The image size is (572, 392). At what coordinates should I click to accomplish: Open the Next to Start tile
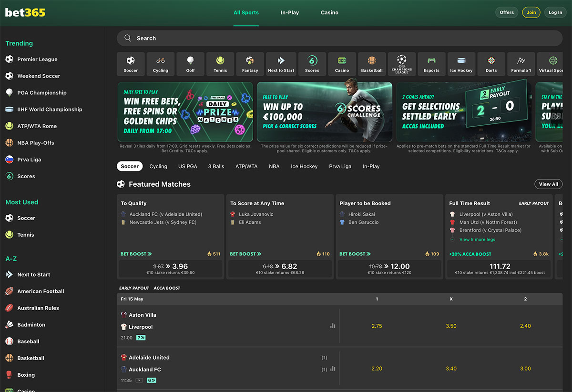click(281, 64)
